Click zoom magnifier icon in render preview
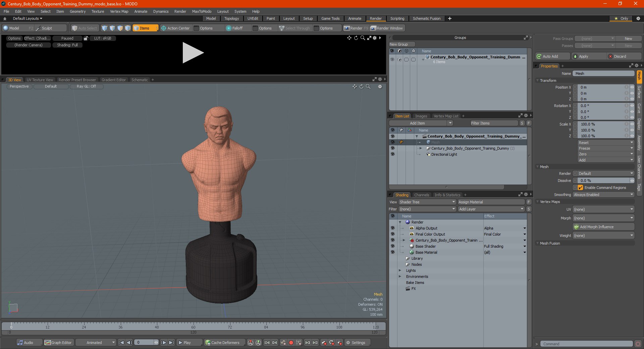The width and height of the screenshot is (644, 349). (x=363, y=38)
